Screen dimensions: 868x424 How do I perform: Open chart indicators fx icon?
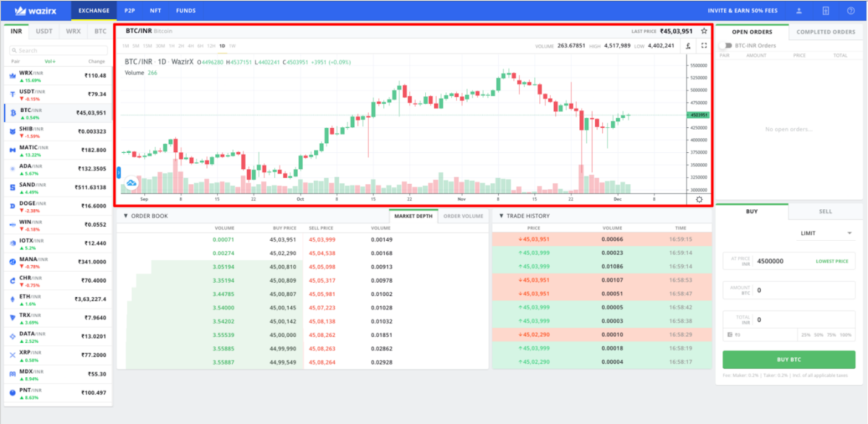[688, 45]
